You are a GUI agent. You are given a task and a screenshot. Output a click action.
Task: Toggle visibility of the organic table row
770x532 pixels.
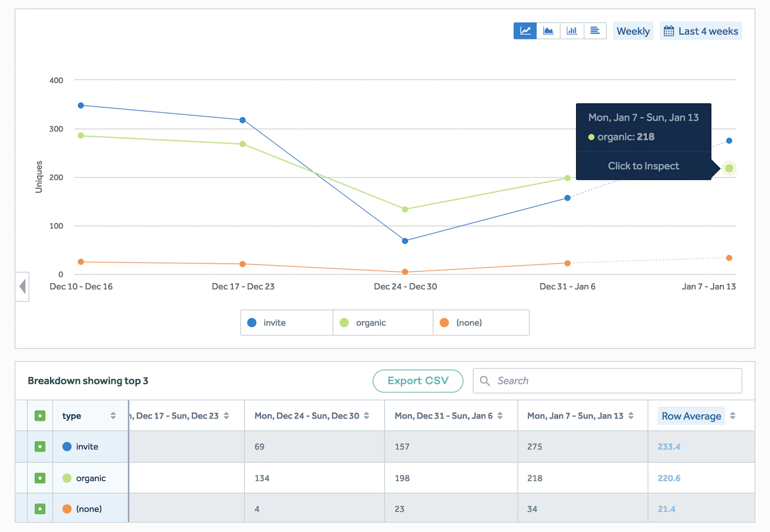click(x=39, y=478)
